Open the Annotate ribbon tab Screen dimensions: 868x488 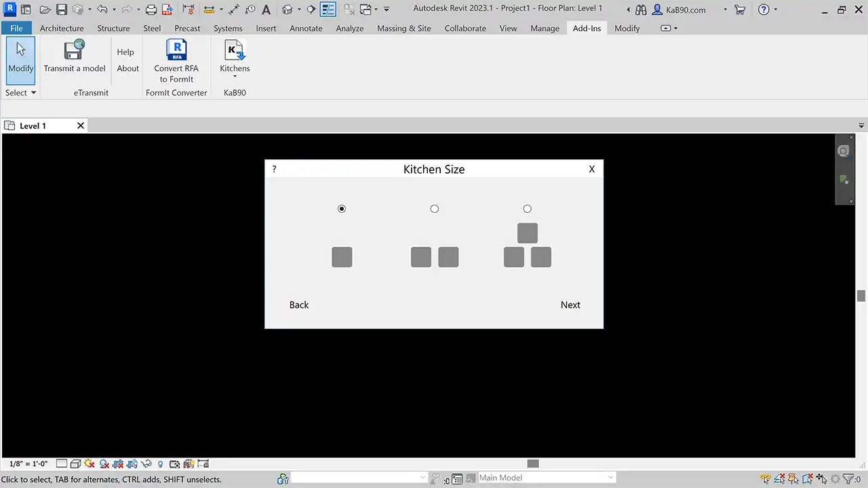coord(306,28)
